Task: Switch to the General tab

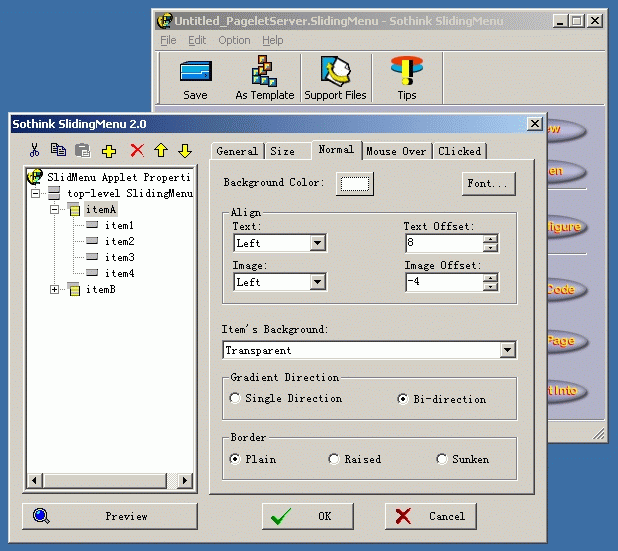Action: [237, 151]
